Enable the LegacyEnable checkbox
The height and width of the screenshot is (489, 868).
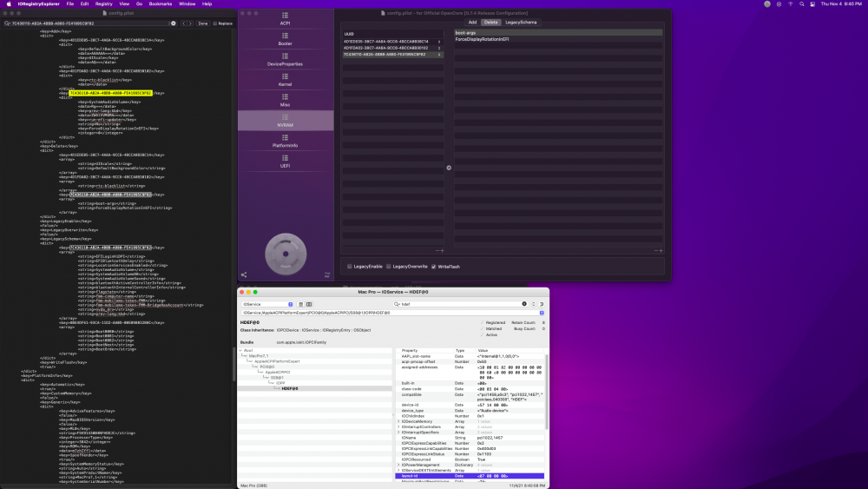coord(349,267)
